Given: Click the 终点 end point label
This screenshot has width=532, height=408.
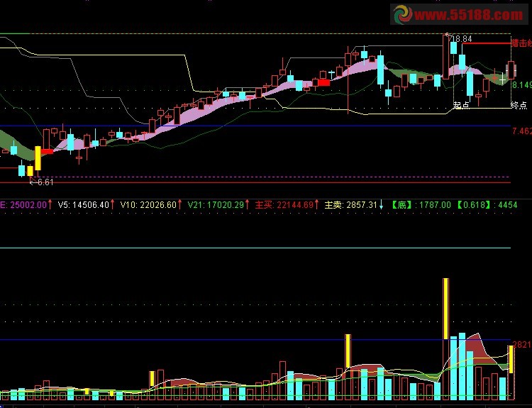Looking at the screenshot, I should pos(519,105).
